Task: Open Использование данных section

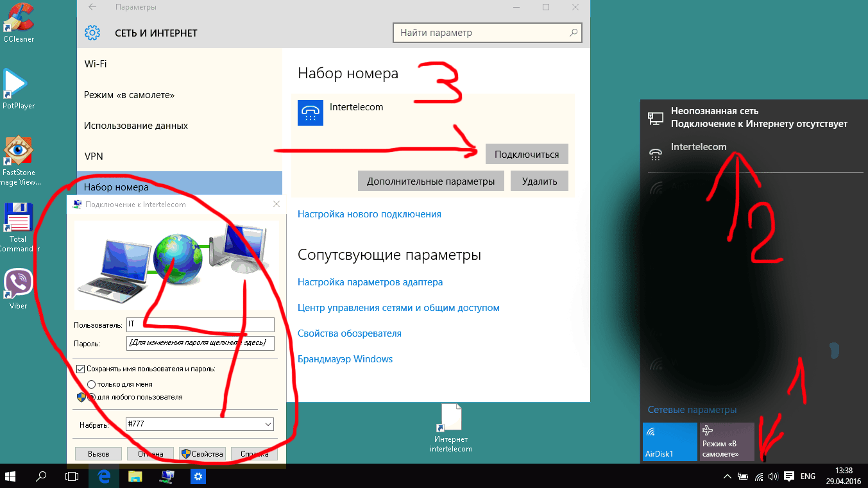Action: click(180, 126)
